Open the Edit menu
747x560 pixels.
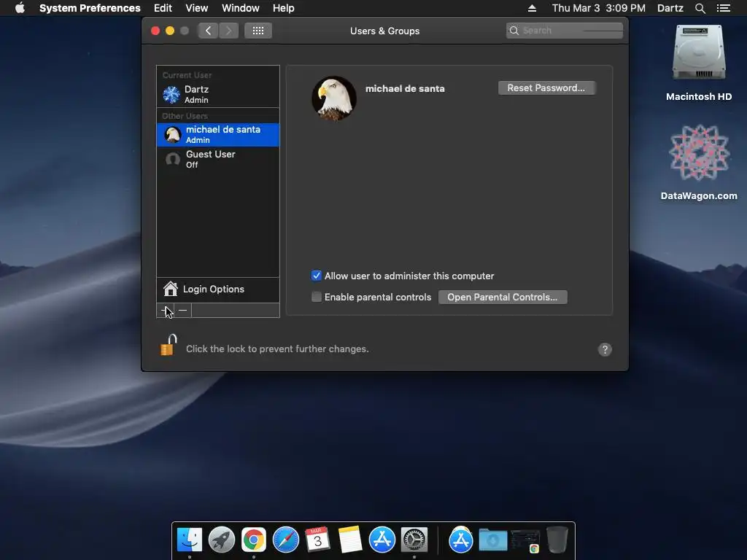pyautogui.click(x=163, y=8)
